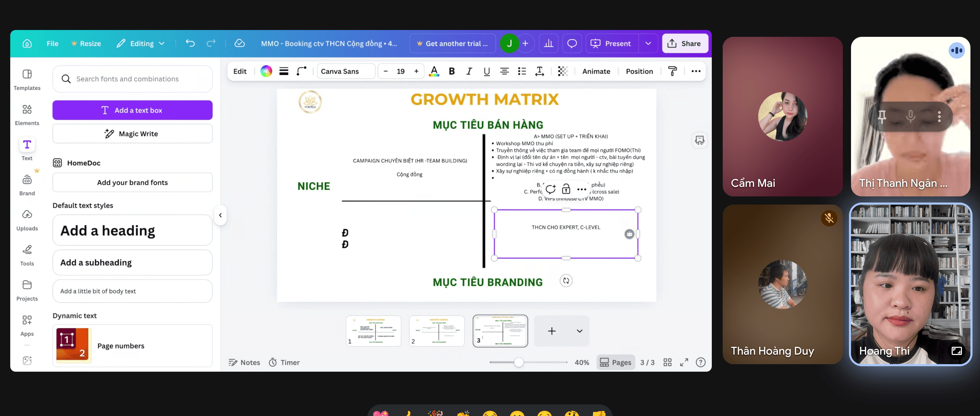Viewport: 980px width, 416px height.
Task: Open Magic Write
Action: click(x=132, y=134)
